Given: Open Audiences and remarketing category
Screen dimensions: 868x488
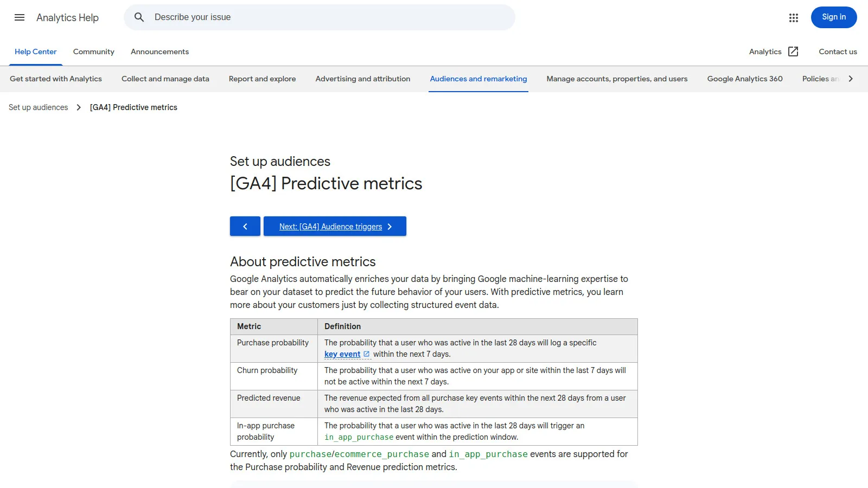Looking at the screenshot, I should coord(478,79).
